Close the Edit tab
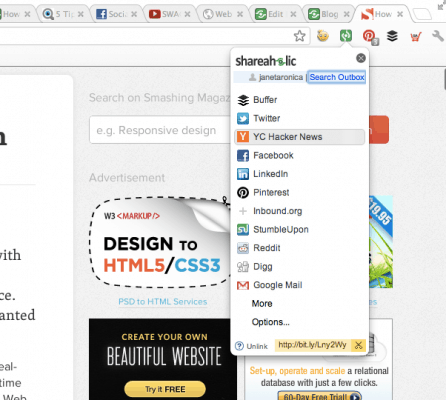Screen dimensions: 446x400 (x=293, y=14)
